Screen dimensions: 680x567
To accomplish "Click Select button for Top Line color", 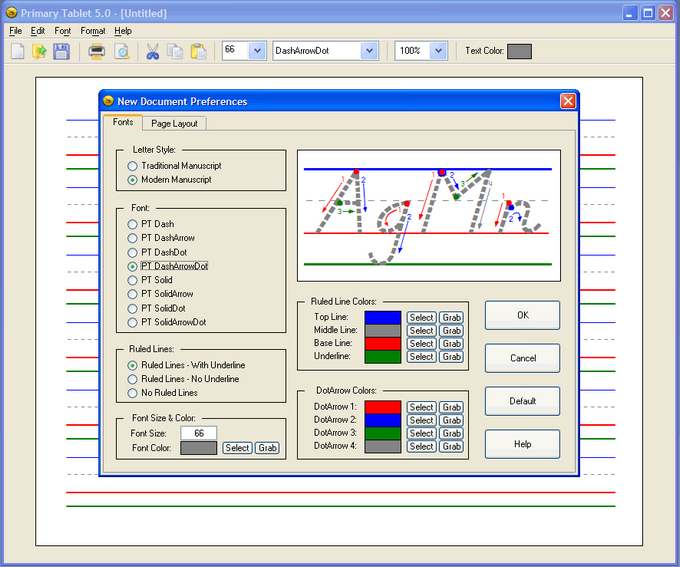I will 421,317.
